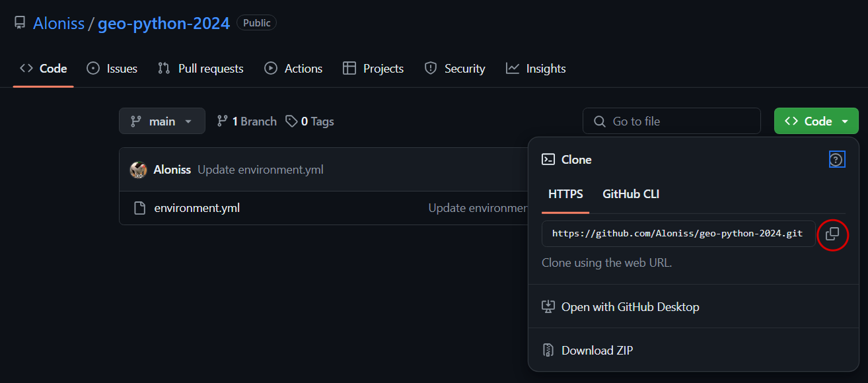868x383 pixels.
Task: Switch to the GitHub CLI tab
Action: point(630,194)
